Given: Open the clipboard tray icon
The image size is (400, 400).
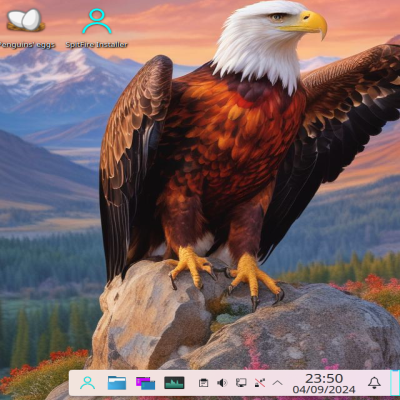Looking at the screenshot, I should 203,383.
